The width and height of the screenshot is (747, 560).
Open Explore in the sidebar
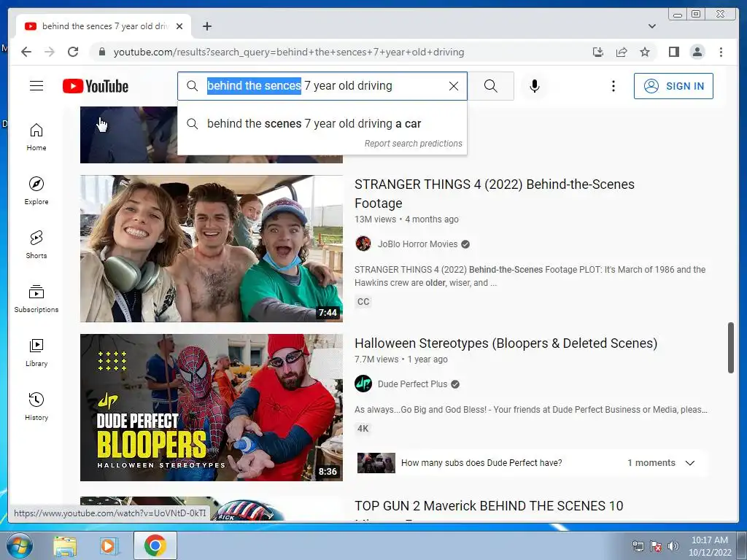coord(36,191)
